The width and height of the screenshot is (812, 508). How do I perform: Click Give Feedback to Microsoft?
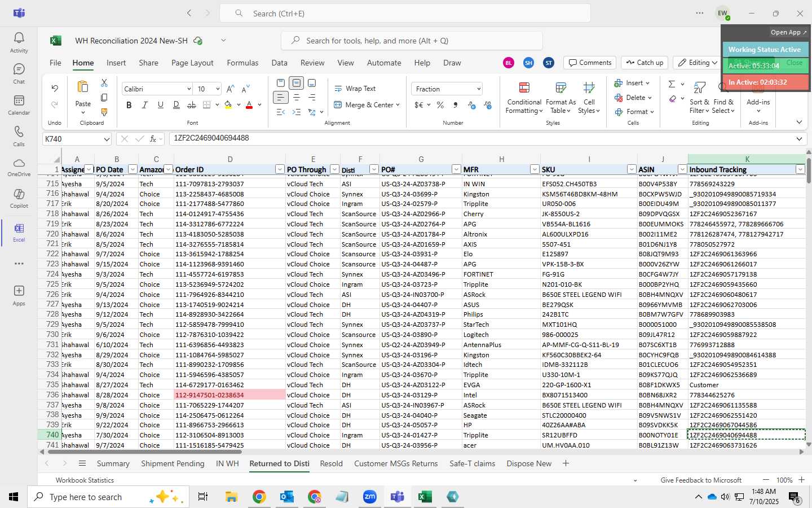[701, 480]
